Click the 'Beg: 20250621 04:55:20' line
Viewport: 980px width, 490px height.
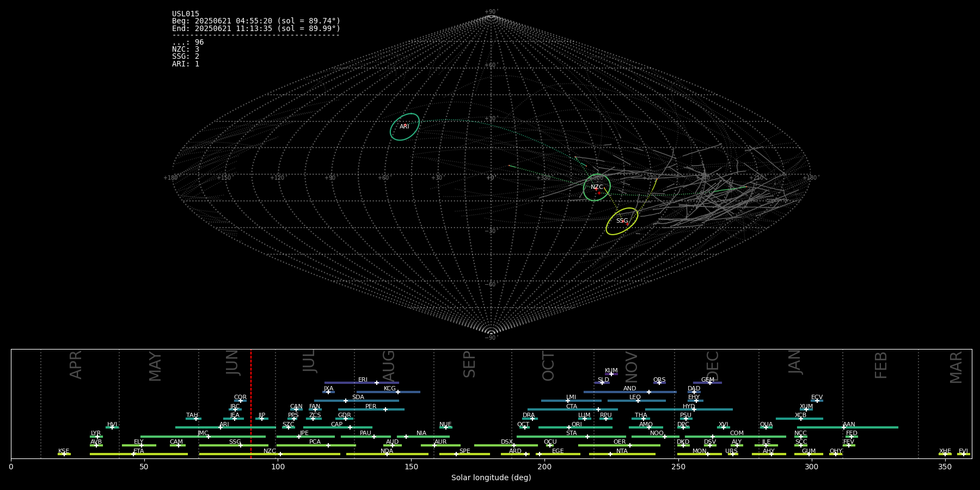(256, 21)
